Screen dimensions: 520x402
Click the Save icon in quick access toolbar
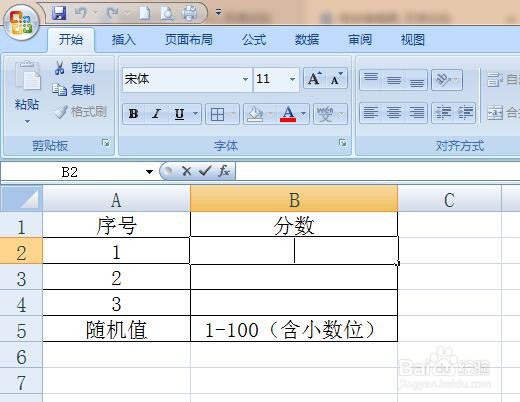coord(59,13)
